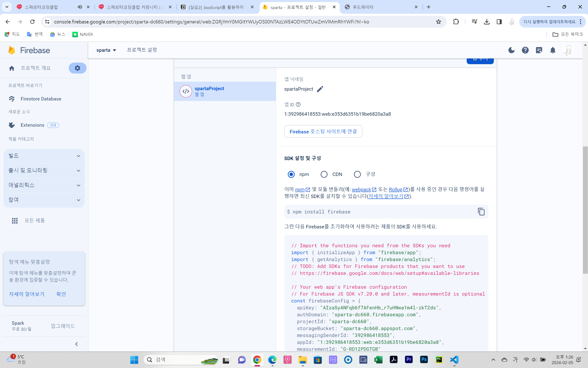Open project settings gear icon

[77, 68]
